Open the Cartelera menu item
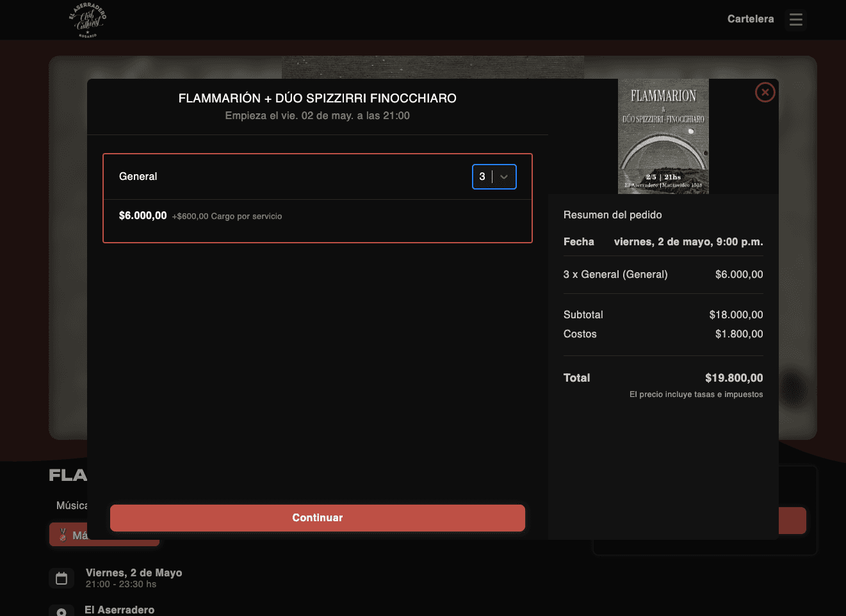 click(x=750, y=19)
